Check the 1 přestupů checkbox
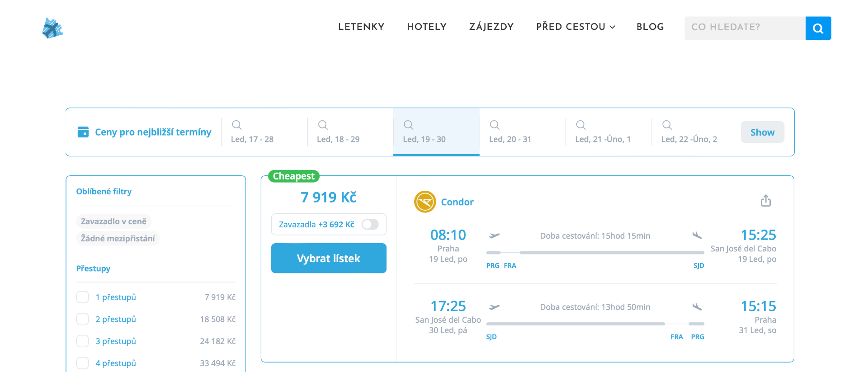 click(x=83, y=297)
